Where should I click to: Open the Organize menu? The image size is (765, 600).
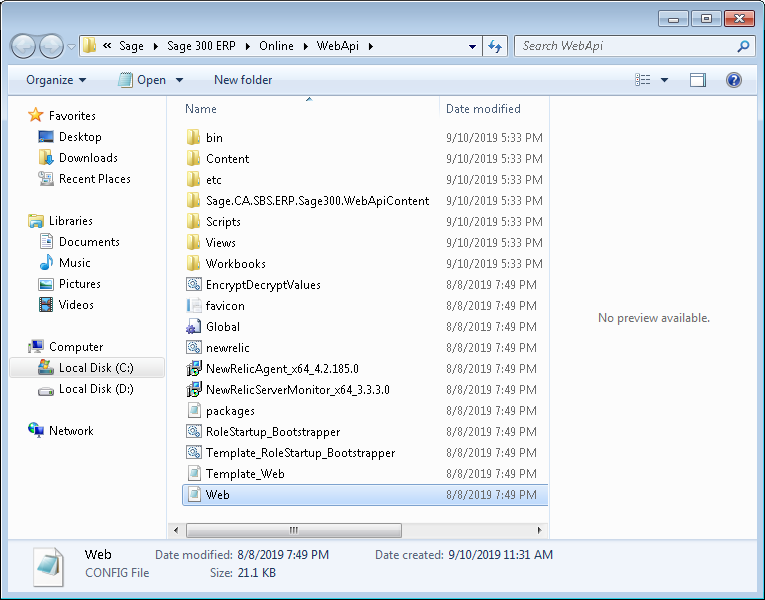[56, 80]
